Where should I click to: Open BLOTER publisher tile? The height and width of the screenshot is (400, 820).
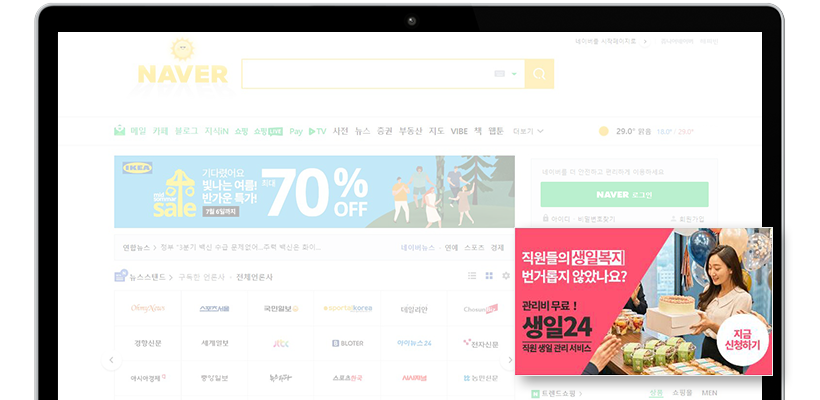(347, 344)
